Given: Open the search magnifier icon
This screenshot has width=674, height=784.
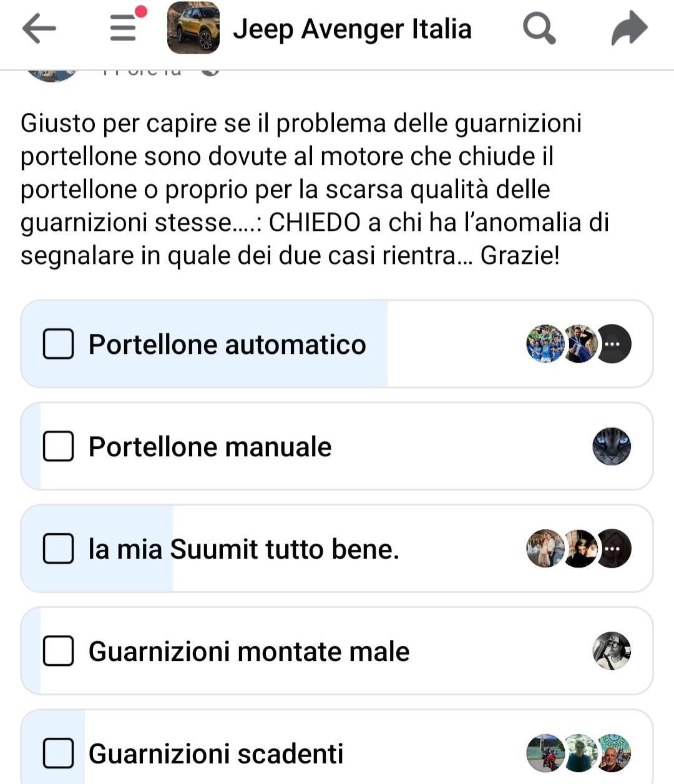Looking at the screenshot, I should (x=539, y=29).
